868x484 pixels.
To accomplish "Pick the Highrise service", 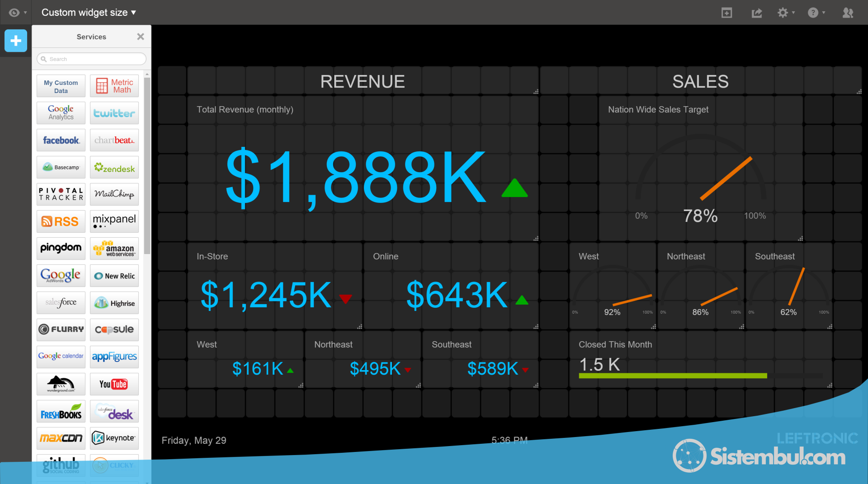I will 114,303.
